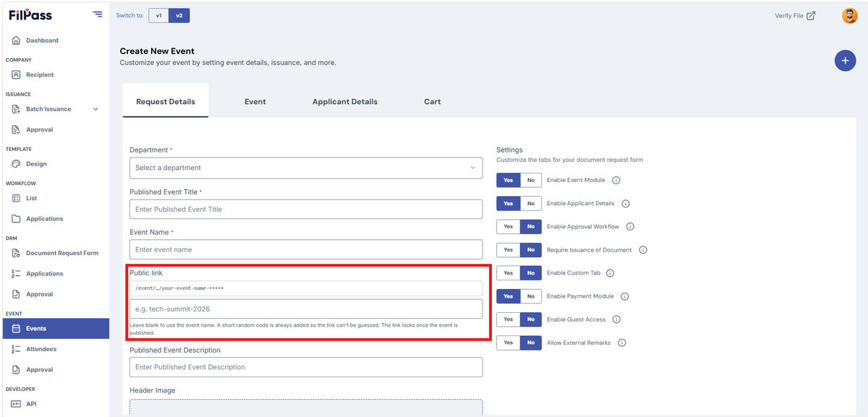The height and width of the screenshot is (417, 868).
Task: Set Enable Approval Workflow to Yes
Action: point(509,226)
